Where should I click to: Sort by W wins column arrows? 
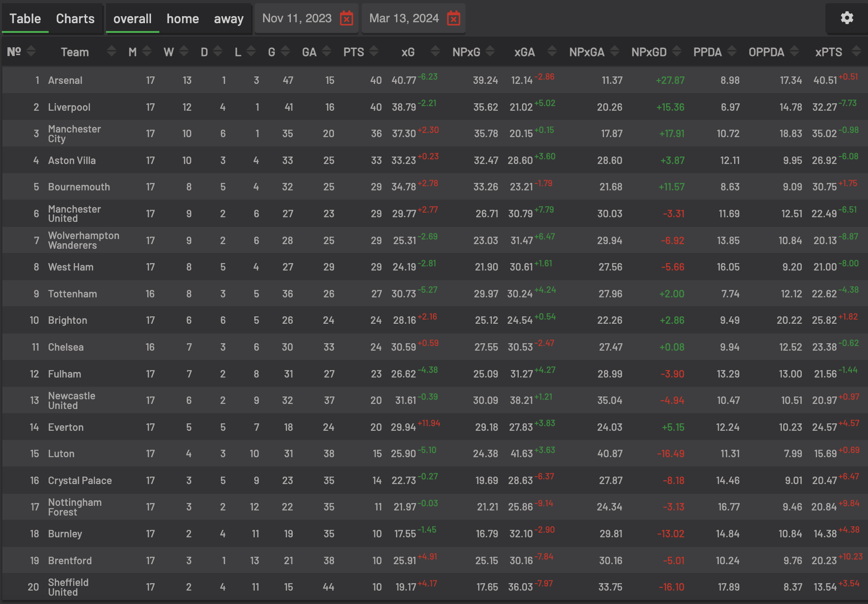(x=184, y=51)
